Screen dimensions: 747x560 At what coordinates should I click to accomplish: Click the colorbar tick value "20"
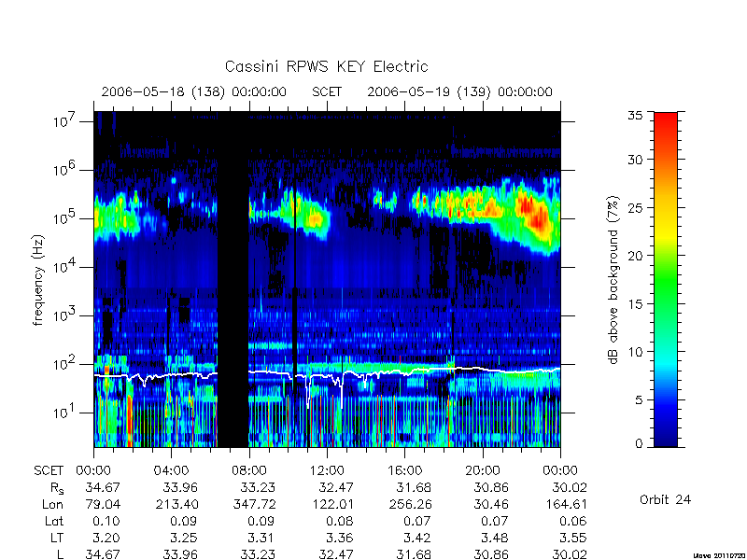click(635, 256)
